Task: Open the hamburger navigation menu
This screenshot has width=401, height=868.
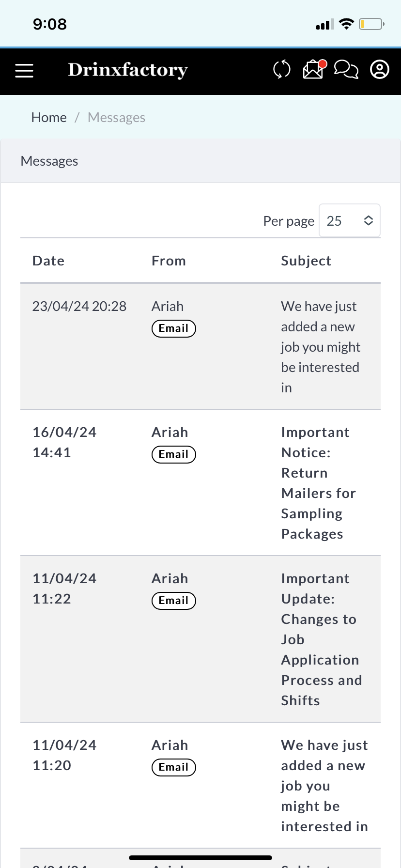Action: 24,71
